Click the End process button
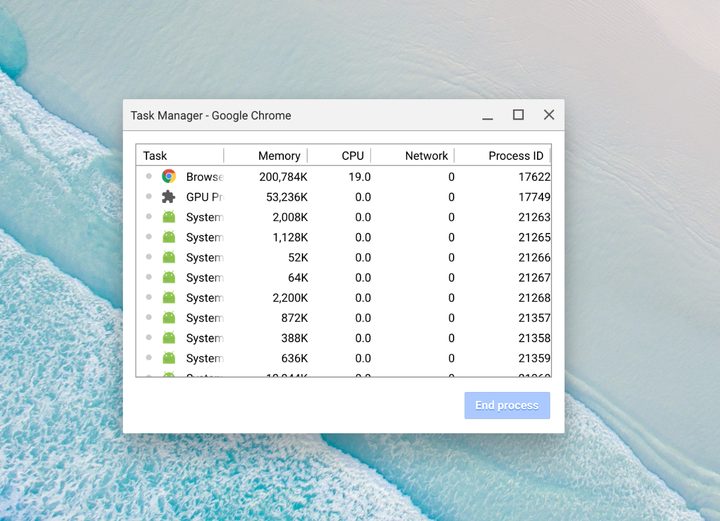 [507, 405]
